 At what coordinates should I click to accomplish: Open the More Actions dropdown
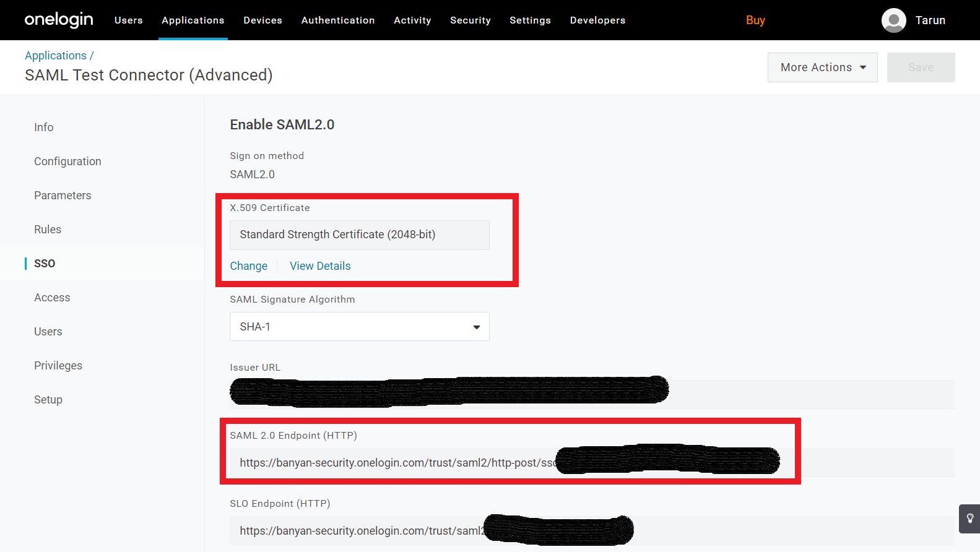click(x=822, y=67)
